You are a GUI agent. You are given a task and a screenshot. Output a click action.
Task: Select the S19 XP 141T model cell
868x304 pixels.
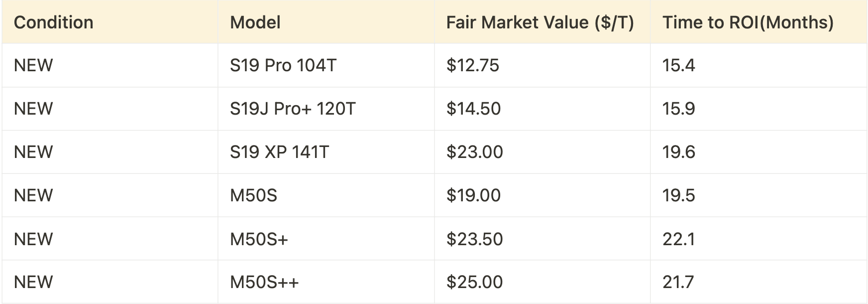[326, 152]
